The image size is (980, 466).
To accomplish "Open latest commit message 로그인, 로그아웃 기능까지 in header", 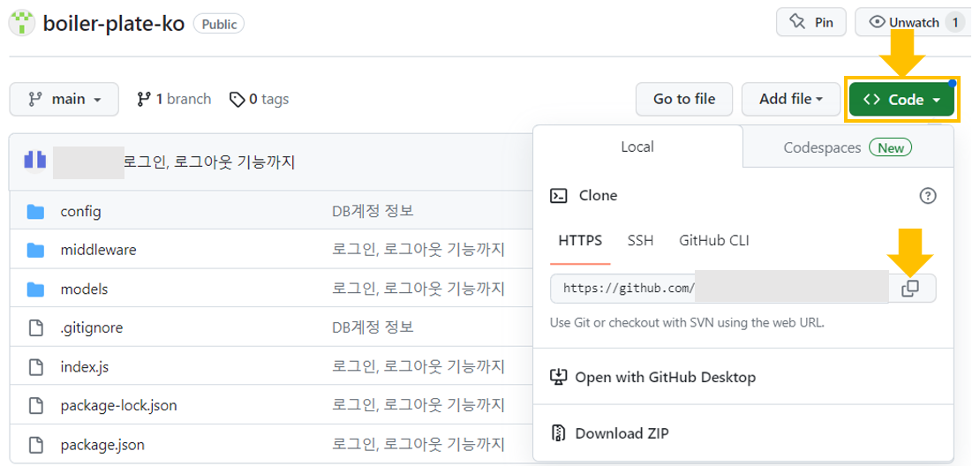I will click(208, 162).
